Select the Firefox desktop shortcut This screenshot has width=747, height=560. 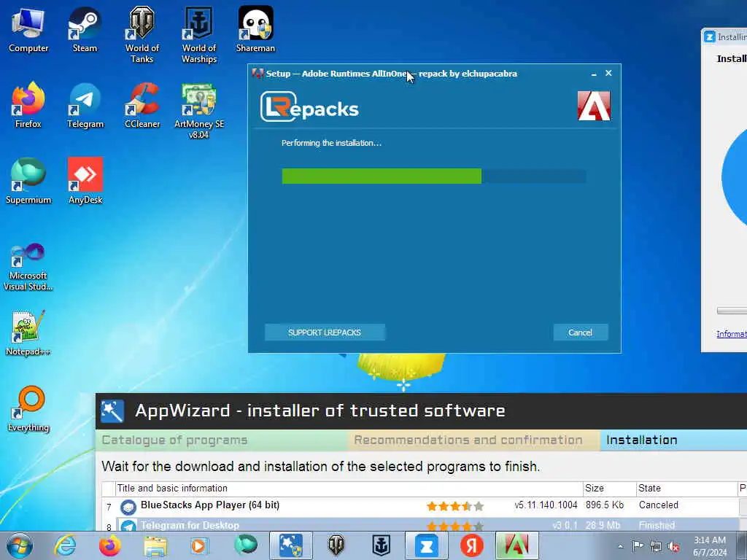pyautogui.click(x=28, y=106)
